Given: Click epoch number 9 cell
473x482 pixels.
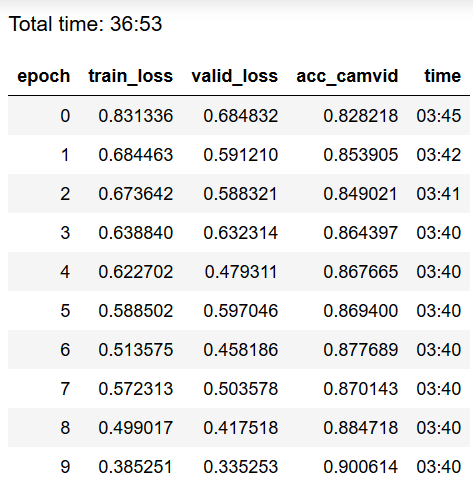Looking at the screenshot, I should 65,467.
